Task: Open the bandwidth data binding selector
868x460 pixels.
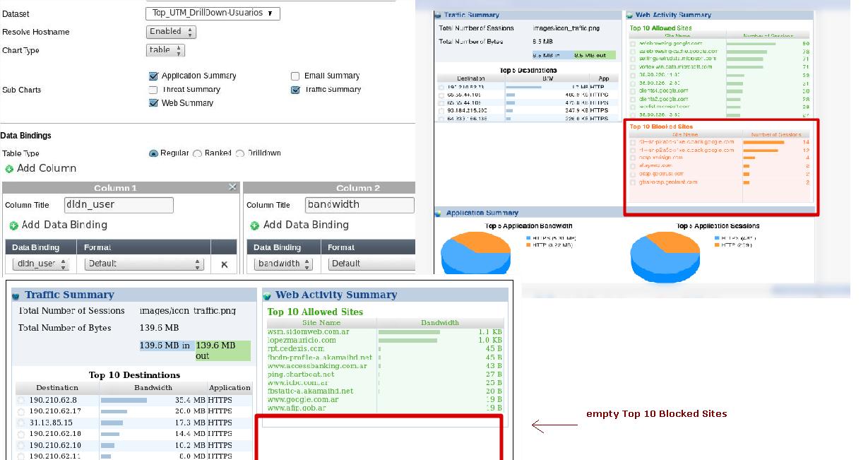Action: 283,264
